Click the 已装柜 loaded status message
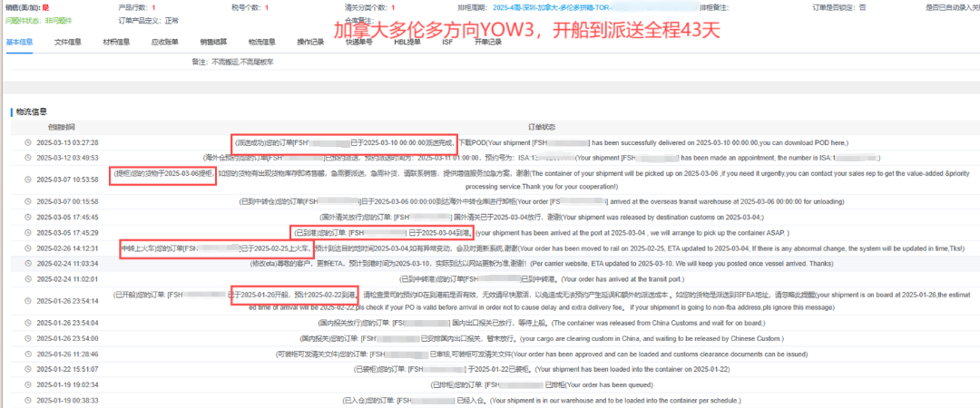Image resolution: width=980 pixels, height=408 pixels. 541,369
